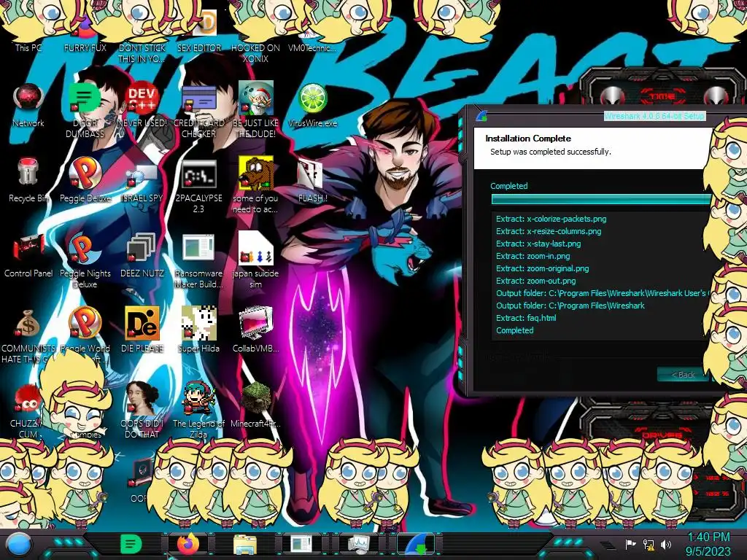The width and height of the screenshot is (747, 560).
Task: Select 'Output folder: C:\Program Files\Wireshark' line
Action: [570, 306]
